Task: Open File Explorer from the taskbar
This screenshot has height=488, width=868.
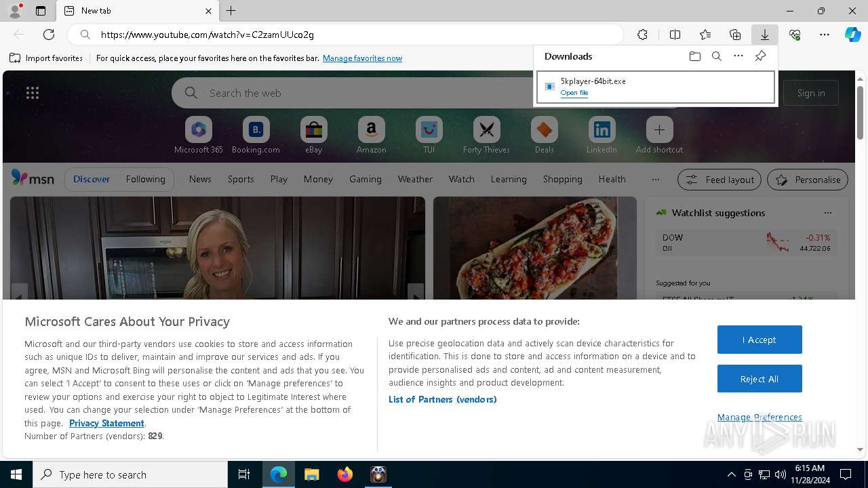Action: pyautogui.click(x=311, y=474)
